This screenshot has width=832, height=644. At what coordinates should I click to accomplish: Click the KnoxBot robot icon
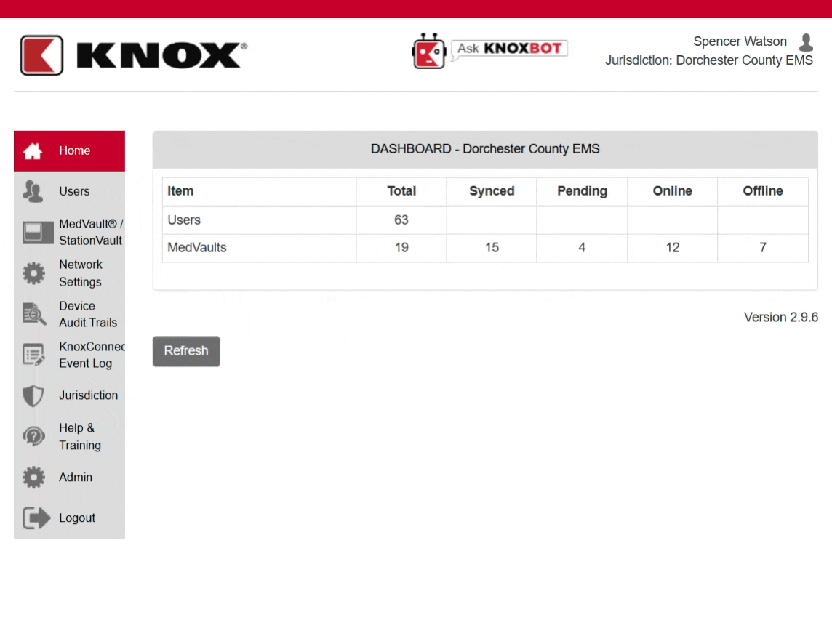[x=429, y=52]
